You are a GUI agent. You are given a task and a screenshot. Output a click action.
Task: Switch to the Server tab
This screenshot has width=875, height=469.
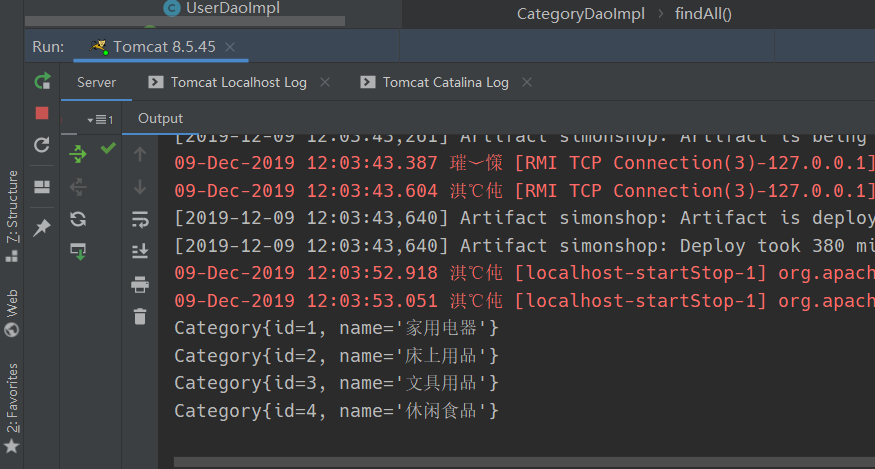coord(97,82)
